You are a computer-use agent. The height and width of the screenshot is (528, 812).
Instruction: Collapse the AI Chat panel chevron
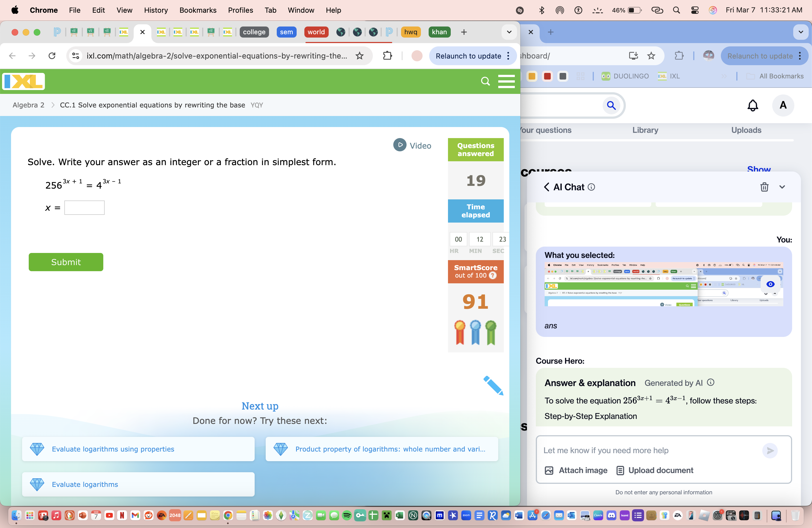click(782, 187)
